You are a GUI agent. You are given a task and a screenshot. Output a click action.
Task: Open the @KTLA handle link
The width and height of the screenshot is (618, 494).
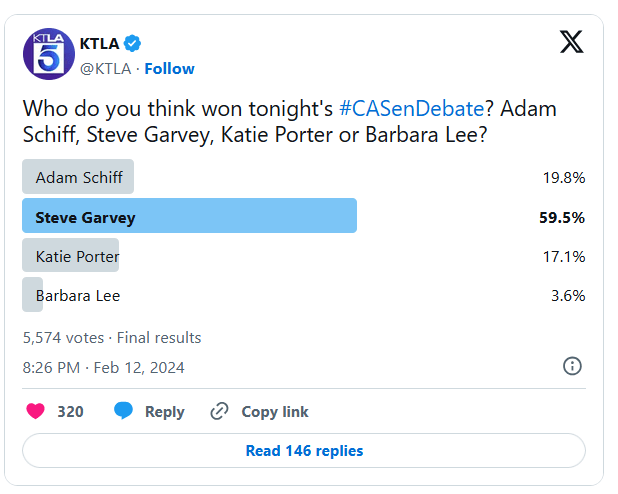tap(106, 68)
